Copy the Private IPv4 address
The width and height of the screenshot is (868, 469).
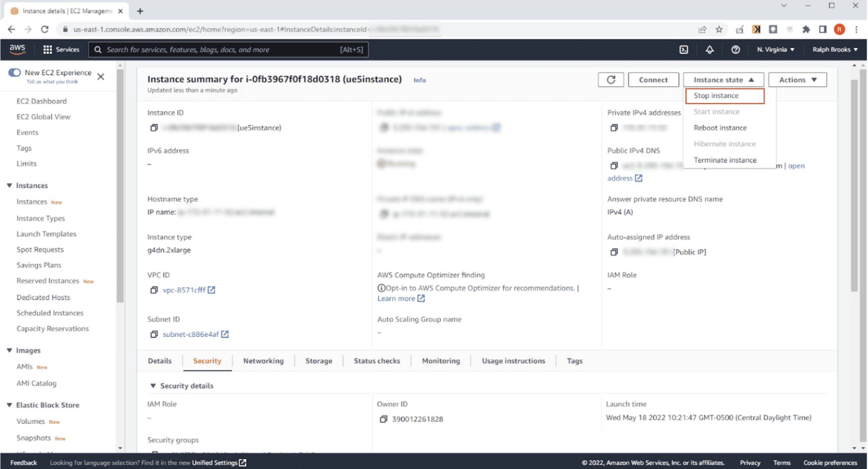coord(614,128)
